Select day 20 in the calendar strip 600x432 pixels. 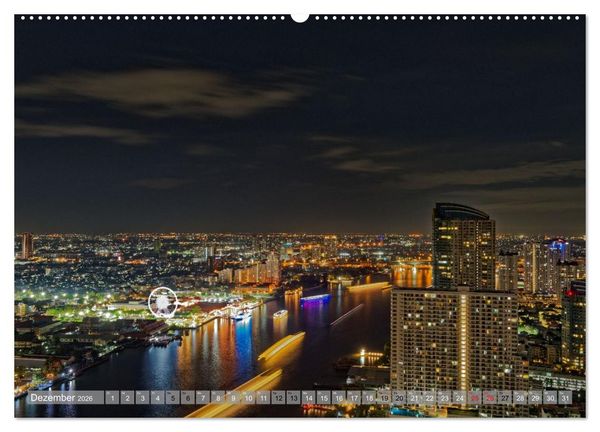coord(399,398)
